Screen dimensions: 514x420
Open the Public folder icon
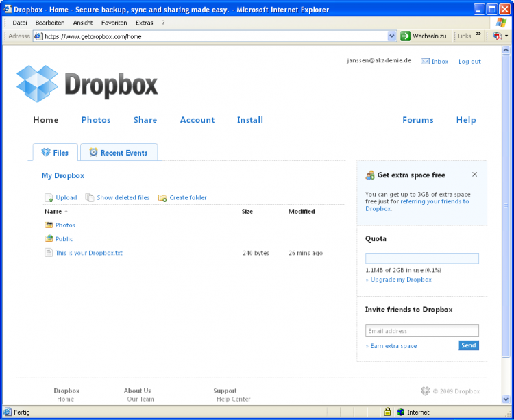pos(49,239)
